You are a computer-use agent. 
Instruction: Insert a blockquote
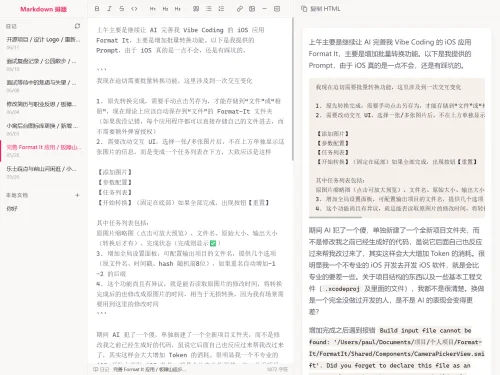(x=196, y=9)
